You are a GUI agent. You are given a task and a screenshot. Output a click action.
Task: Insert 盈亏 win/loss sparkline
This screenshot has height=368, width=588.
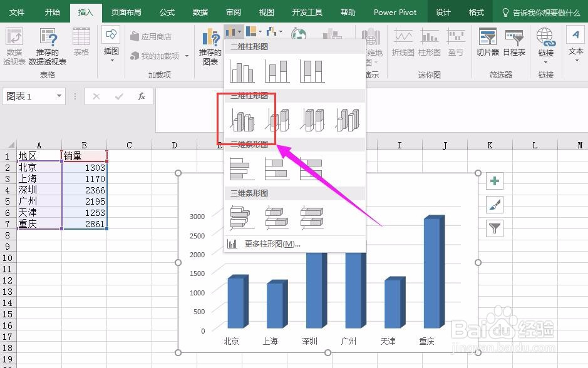(456, 42)
